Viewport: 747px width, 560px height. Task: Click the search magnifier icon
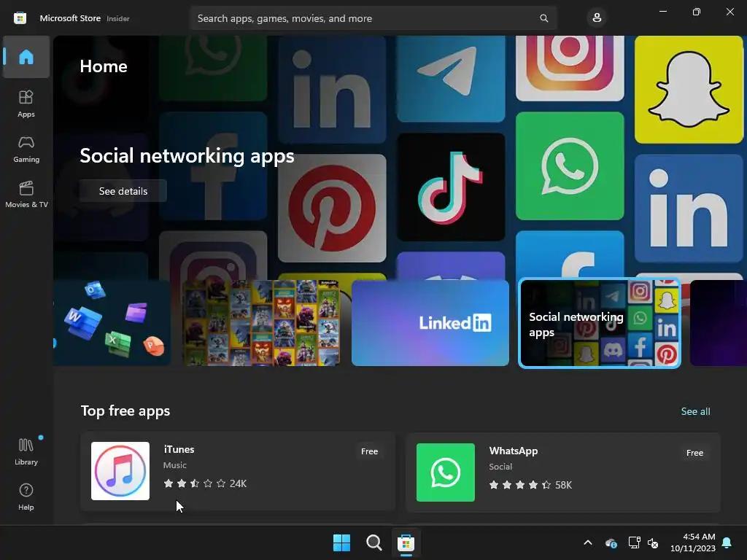(543, 18)
